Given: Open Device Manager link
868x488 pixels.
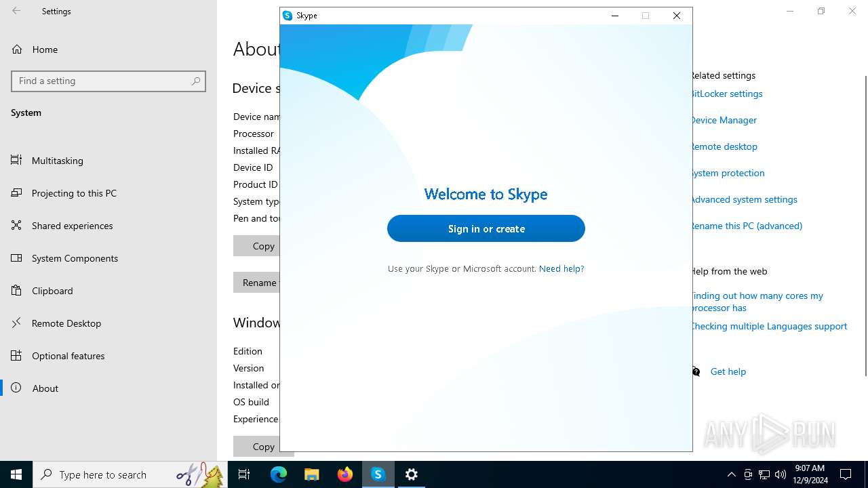Looking at the screenshot, I should [724, 120].
